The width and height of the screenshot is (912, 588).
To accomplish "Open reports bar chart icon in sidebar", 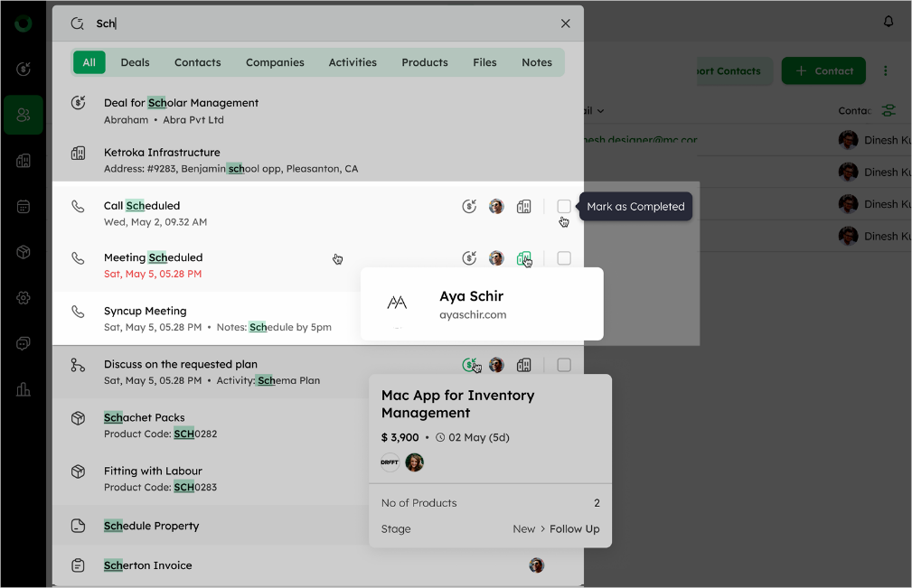I will [x=24, y=389].
